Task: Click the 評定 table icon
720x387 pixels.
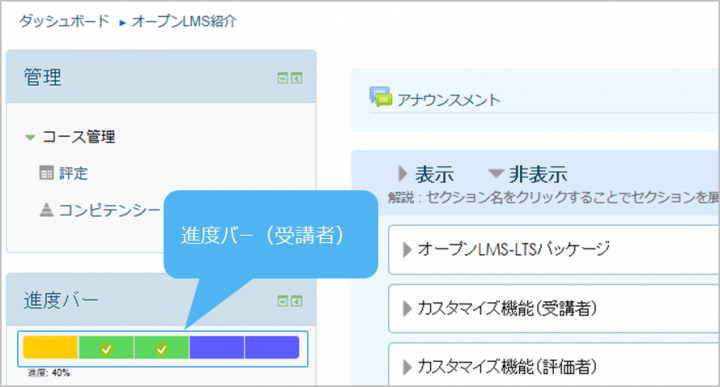Action: point(46,173)
